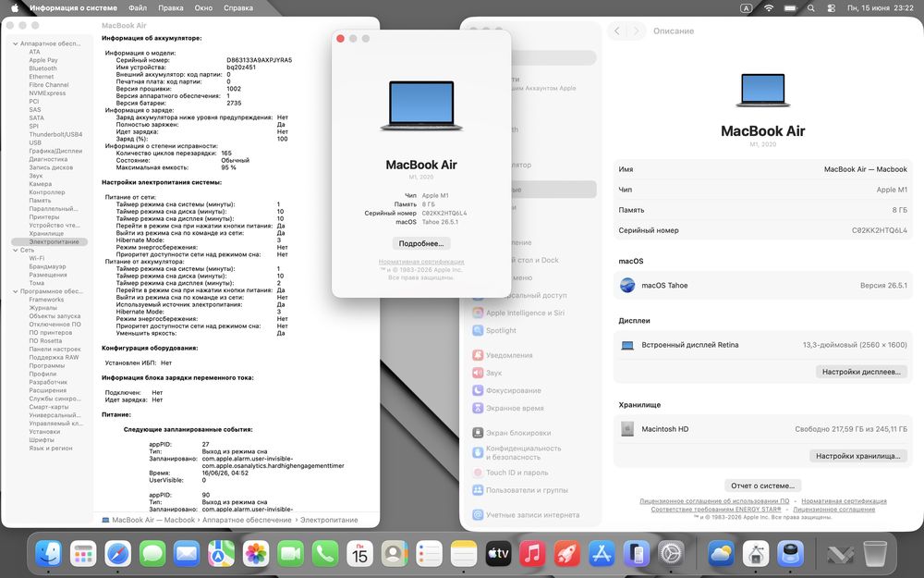Select Bluetooth in System Information sidebar

(x=43, y=68)
